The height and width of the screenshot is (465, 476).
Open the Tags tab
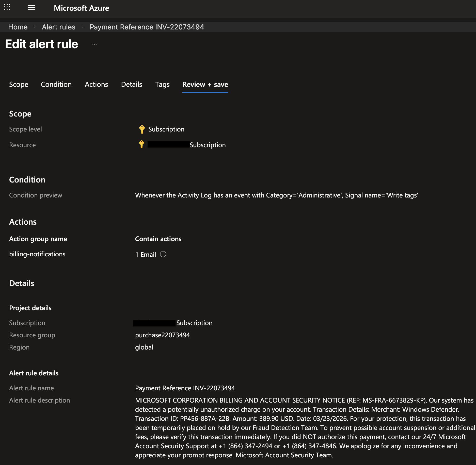pos(162,85)
